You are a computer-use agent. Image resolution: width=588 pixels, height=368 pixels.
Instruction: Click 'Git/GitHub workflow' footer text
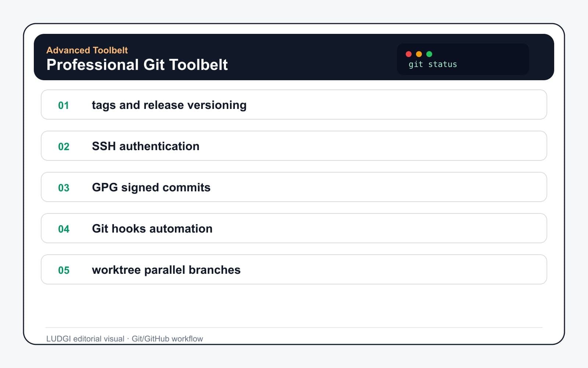(x=167, y=339)
